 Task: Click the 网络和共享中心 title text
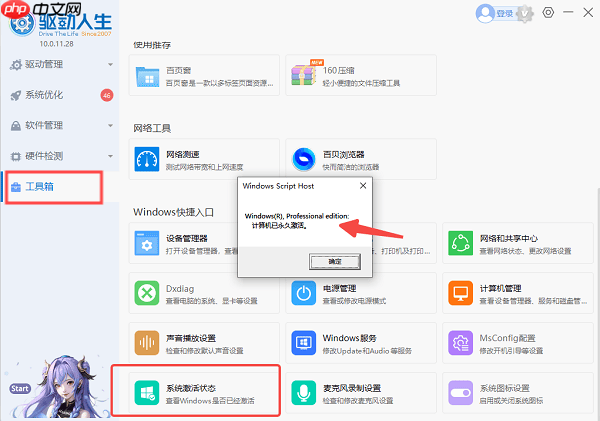pos(509,238)
